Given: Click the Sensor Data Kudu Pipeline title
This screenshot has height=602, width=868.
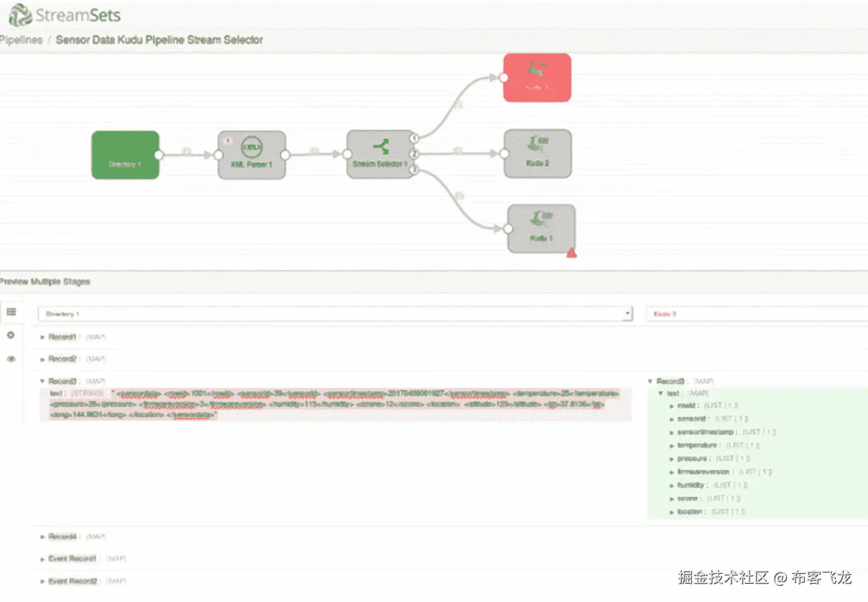Looking at the screenshot, I should pos(159,40).
